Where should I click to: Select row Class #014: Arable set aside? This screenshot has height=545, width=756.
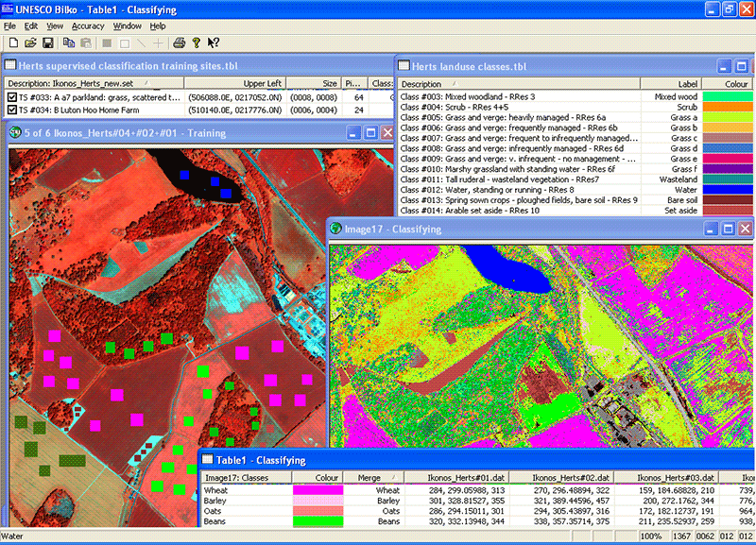[576, 211]
